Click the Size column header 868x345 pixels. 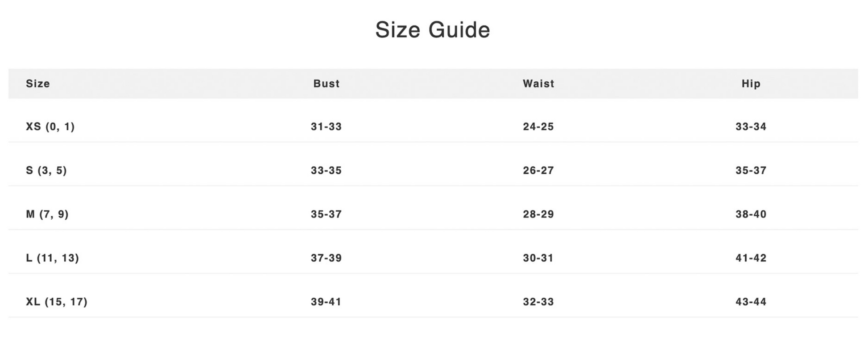38,83
